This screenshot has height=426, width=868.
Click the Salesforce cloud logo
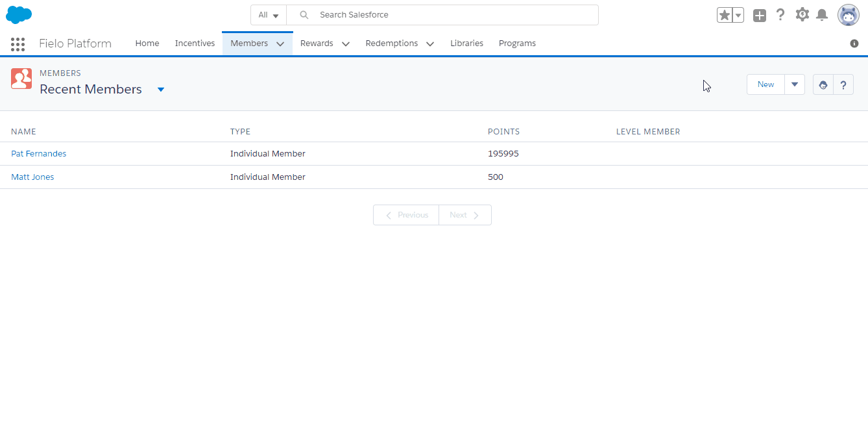pos(19,14)
